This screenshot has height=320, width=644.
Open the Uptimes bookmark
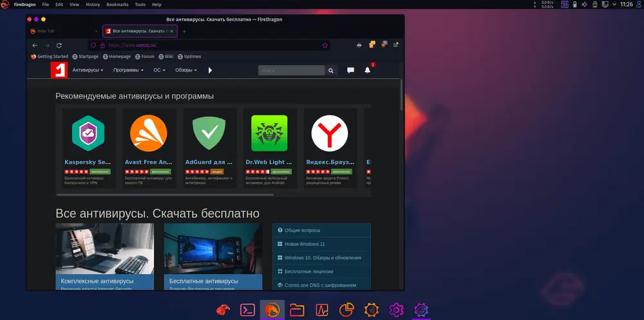tap(189, 57)
